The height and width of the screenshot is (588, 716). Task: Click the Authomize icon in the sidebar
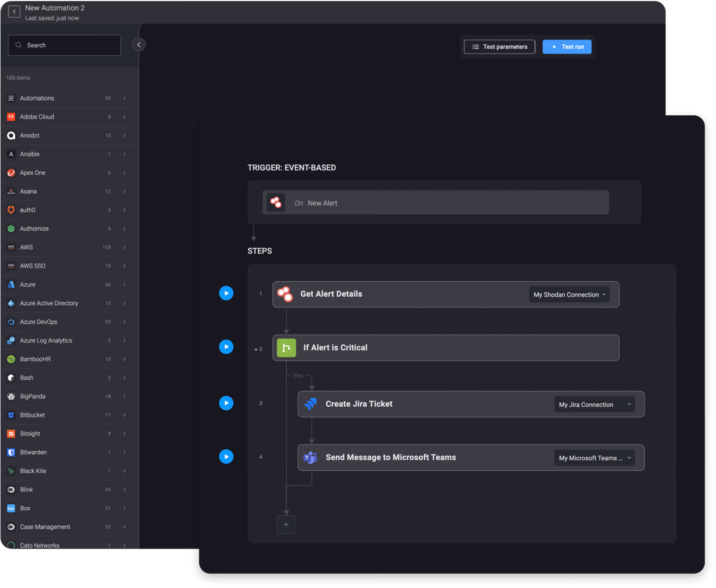pyautogui.click(x=11, y=229)
